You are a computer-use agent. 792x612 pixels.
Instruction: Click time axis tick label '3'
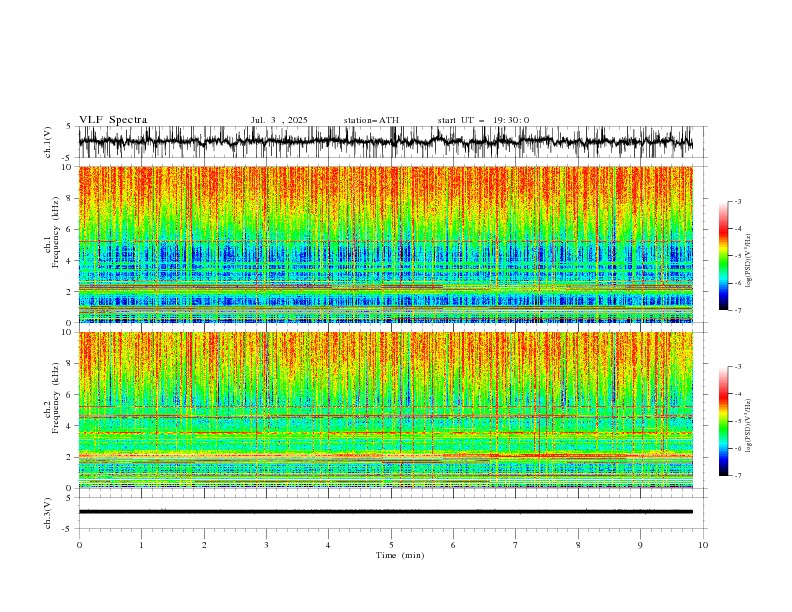coord(266,545)
